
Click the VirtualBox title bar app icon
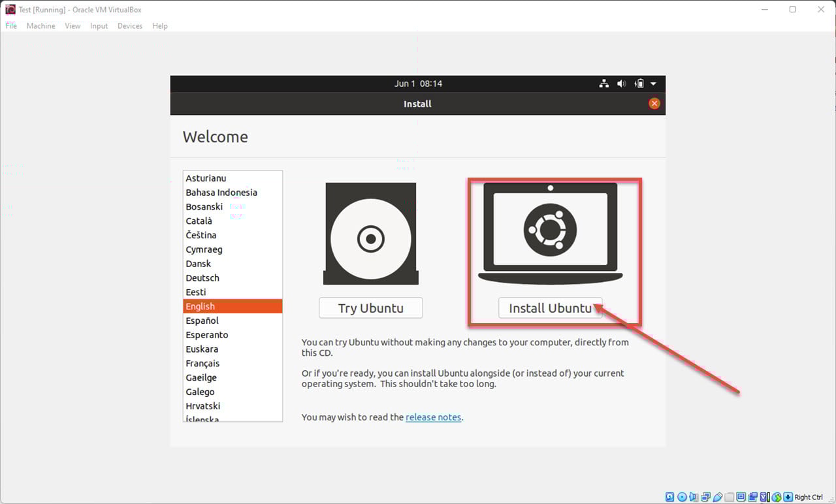tap(10, 9)
